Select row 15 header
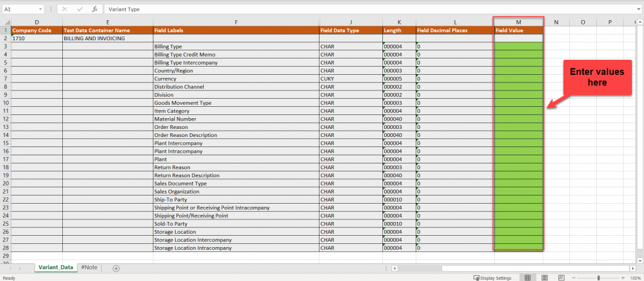Screen dimensions: 644x281 coord(5,143)
